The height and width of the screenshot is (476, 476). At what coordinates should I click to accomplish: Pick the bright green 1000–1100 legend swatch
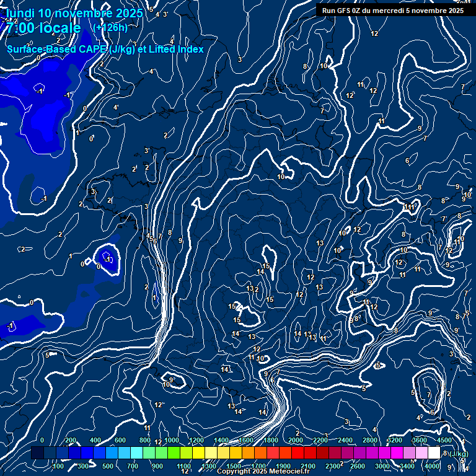pos(174,452)
